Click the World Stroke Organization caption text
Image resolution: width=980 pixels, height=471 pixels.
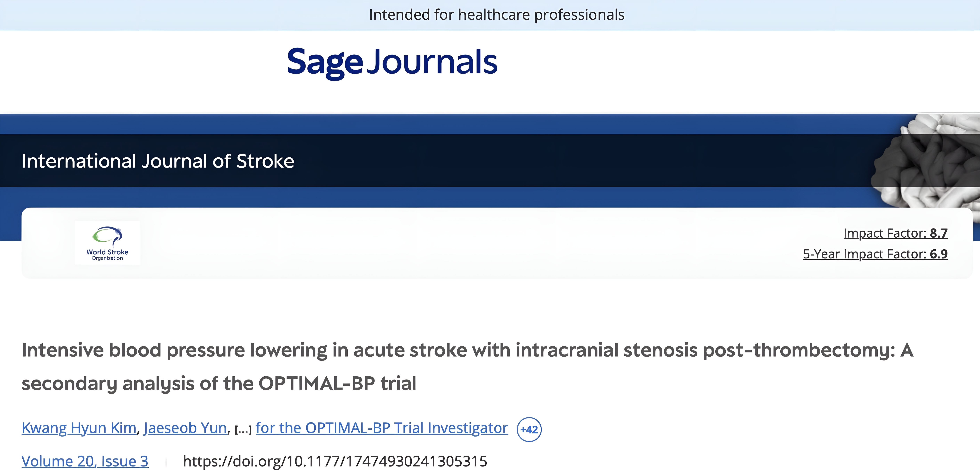107,254
